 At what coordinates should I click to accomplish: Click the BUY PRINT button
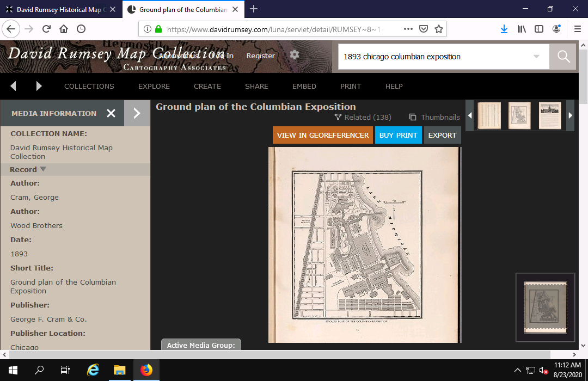coord(398,134)
